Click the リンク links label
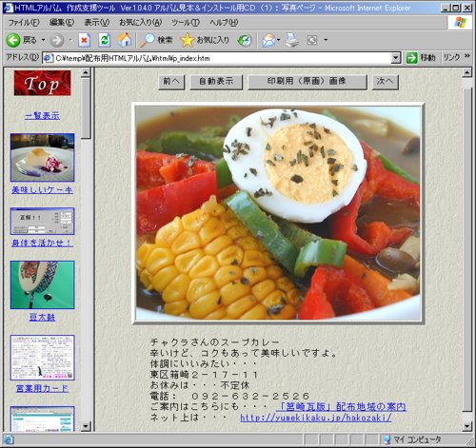Viewport: 476px width, 448px height. point(452,58)
